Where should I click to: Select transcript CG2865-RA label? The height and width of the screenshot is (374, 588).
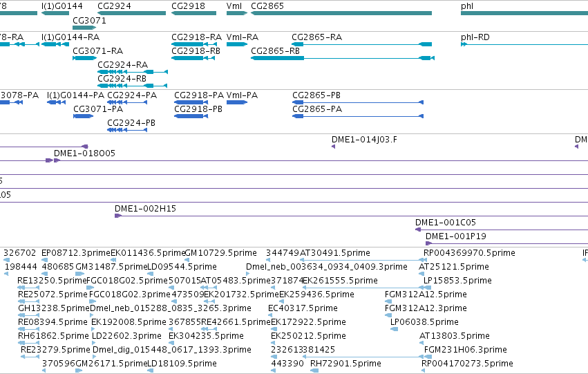(x=317, y=37)
